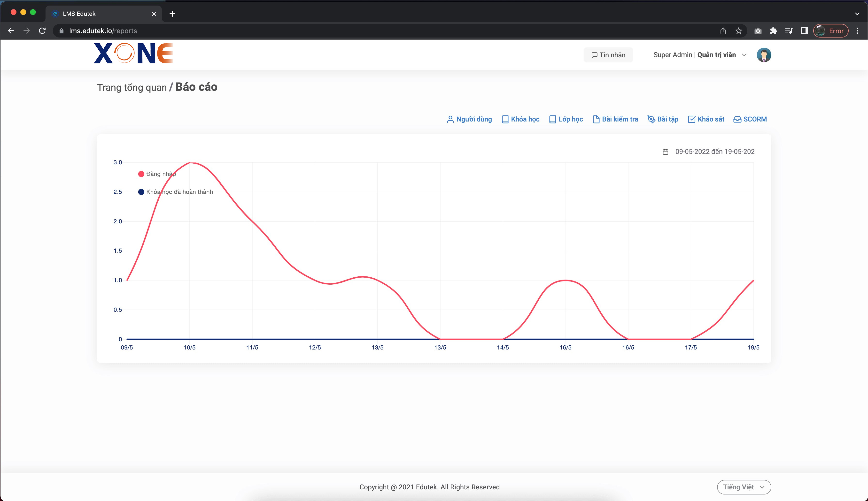Open the Người dùng report tab

pos(469,119)
